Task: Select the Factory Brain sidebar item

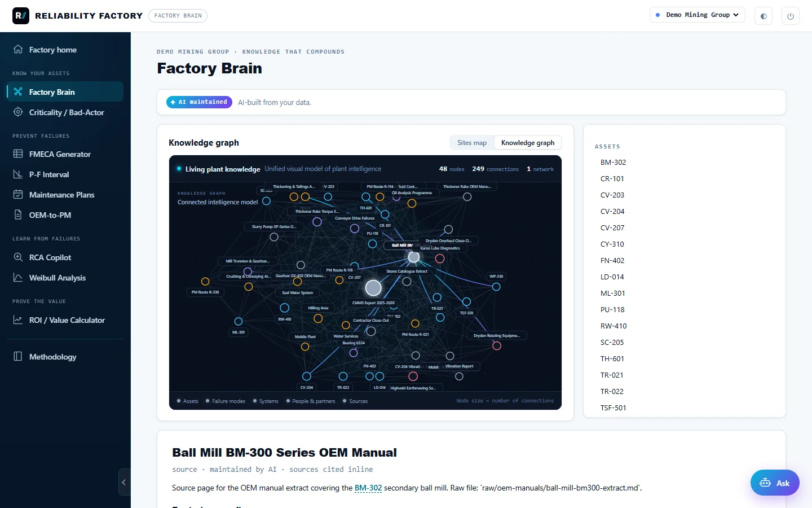Action: click(65, 92)
